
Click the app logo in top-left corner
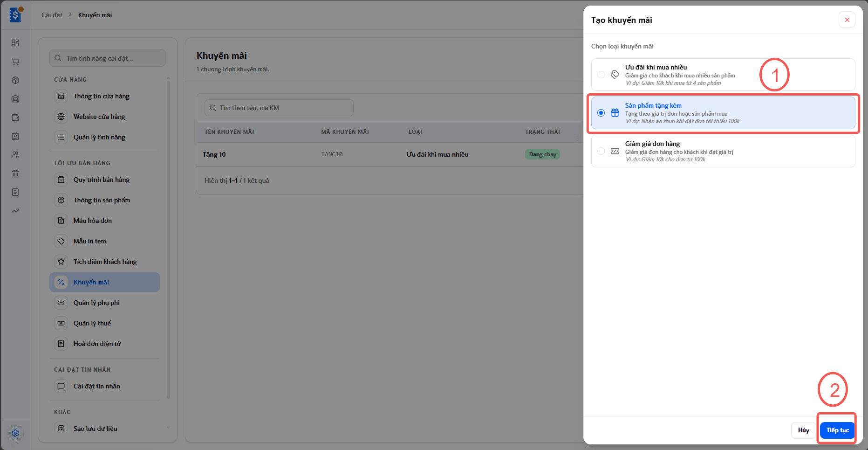click(x=16, y=15)
